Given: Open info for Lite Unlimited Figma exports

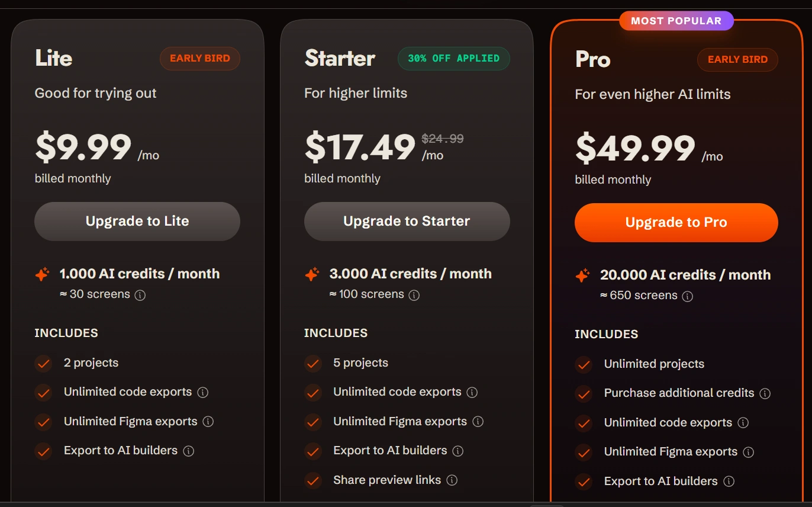Looking at the screenshot, I should (x=208, y=422).
